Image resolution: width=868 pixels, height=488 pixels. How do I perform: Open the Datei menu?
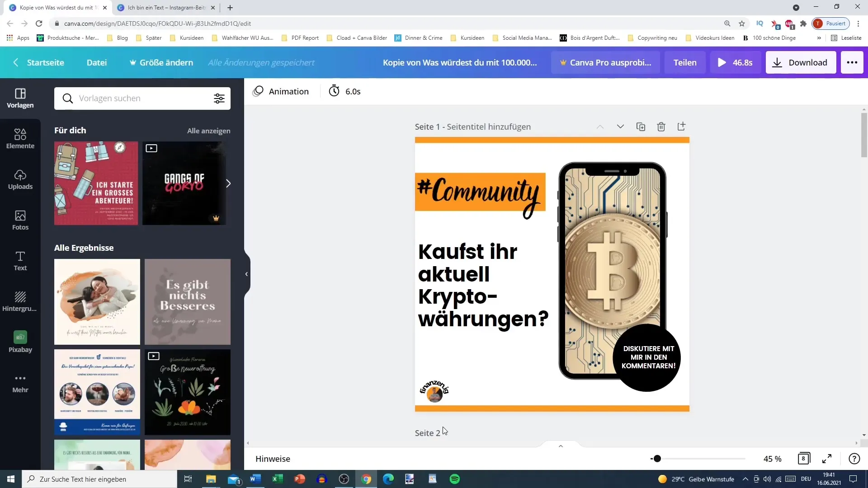pos(97,62)
